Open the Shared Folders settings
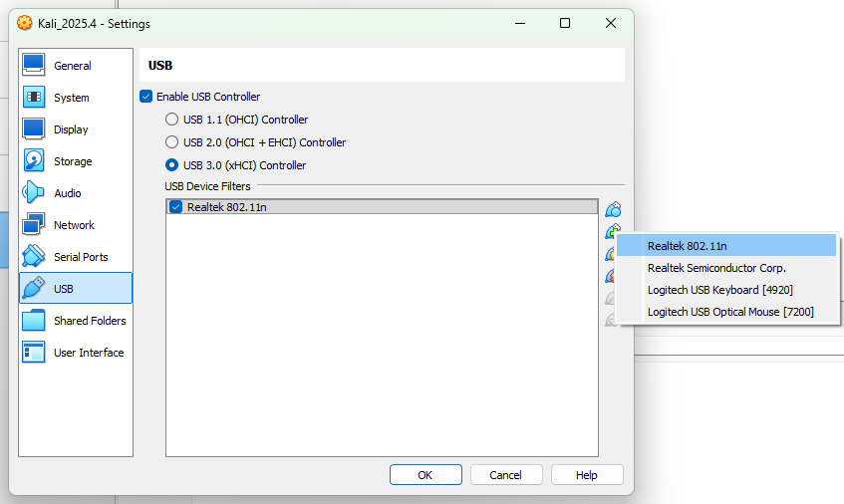The width and height of the screenshot is (844, 504). (x=89, y=321)
